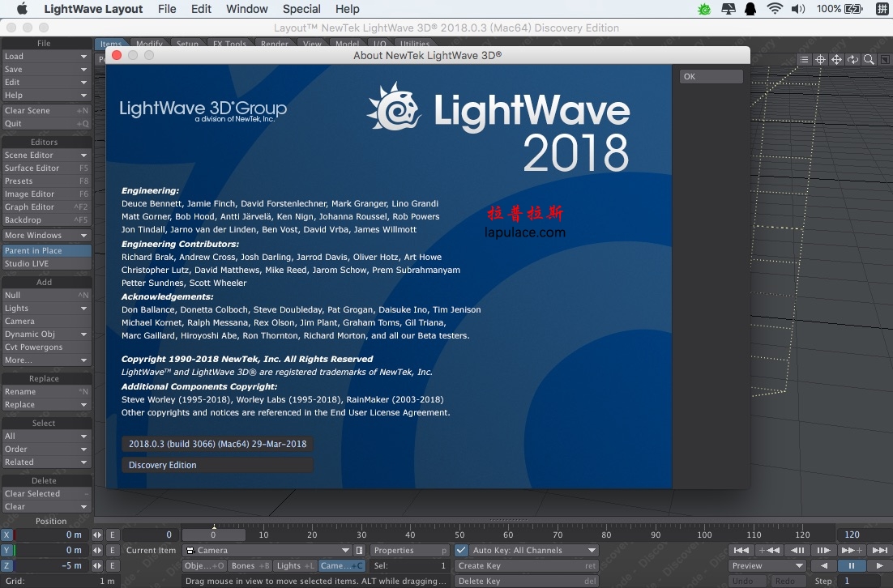The height and width of the screenshot is (588, 893).
Task: Open QQ penguin icon in menu bar
Action: pyautogui.click(x=750, y=9)
